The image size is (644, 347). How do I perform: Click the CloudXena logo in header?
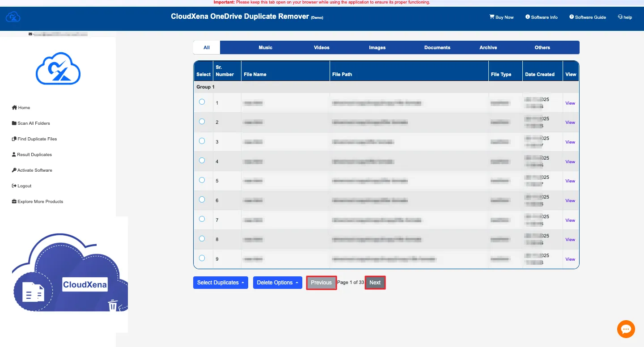[x=13, y=18]
